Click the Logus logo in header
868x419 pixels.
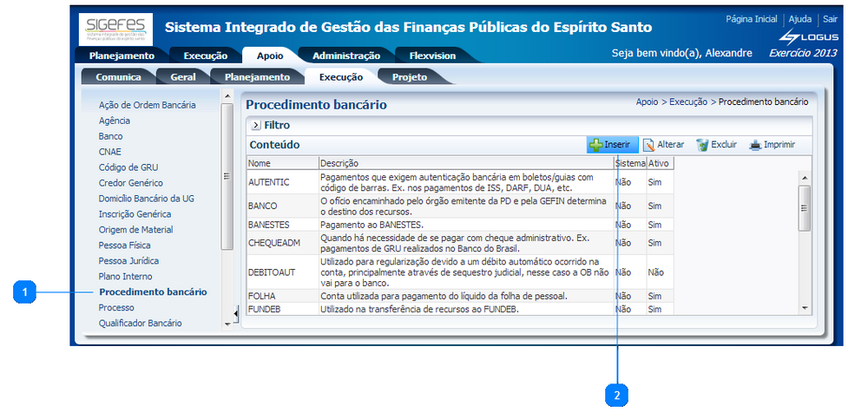797,37
